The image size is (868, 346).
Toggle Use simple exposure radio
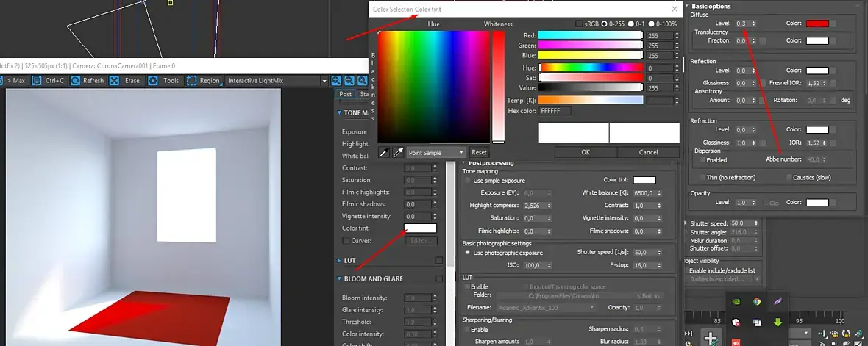click(468, 180)
